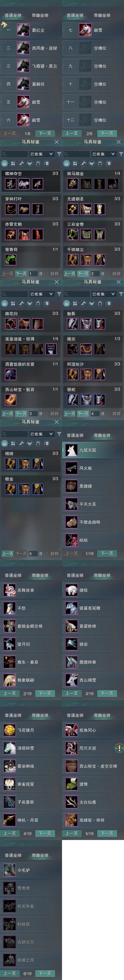Select the 融雪 white horse in slot 七
Image resolution: width=124 pixels, height=980 pixels.
pos(85,30)
